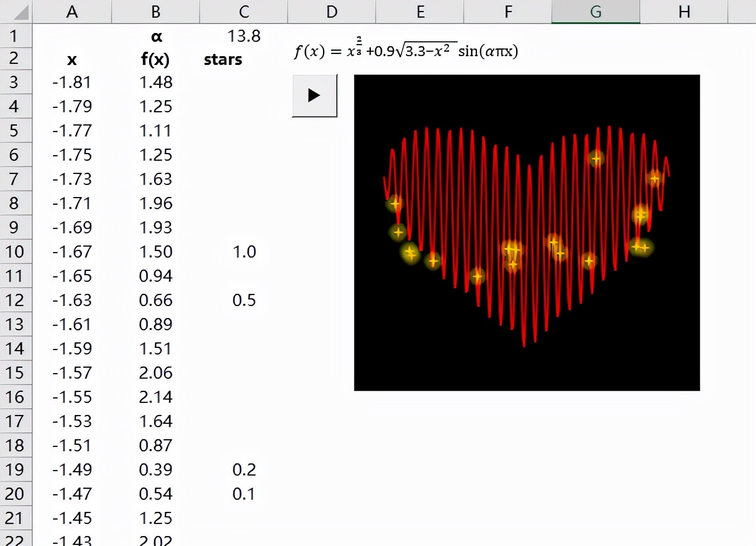The image size is (756, 546).
Task: Select the f(x) cell containing 1.63
Action: pos(156,179)
